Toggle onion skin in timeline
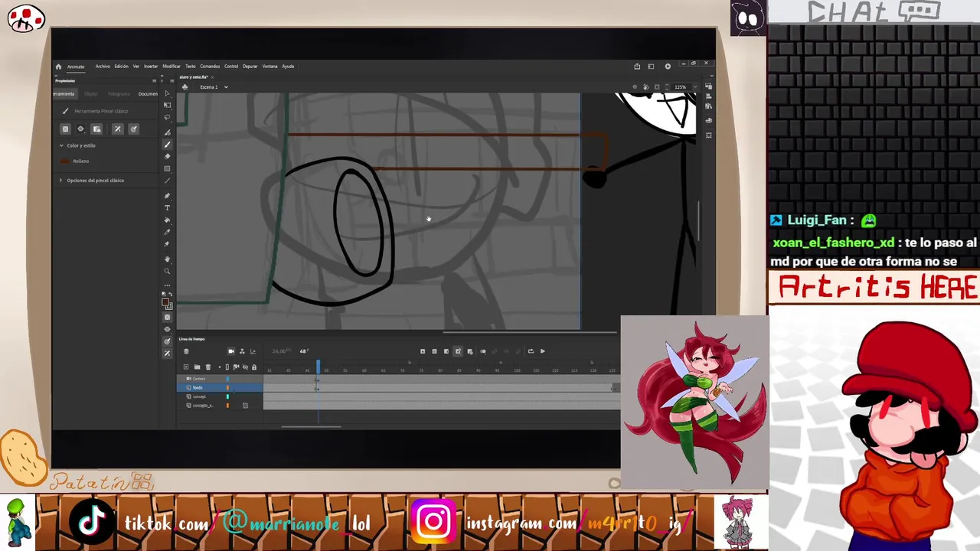Screen dimensions: 980x551 point(483,351)
